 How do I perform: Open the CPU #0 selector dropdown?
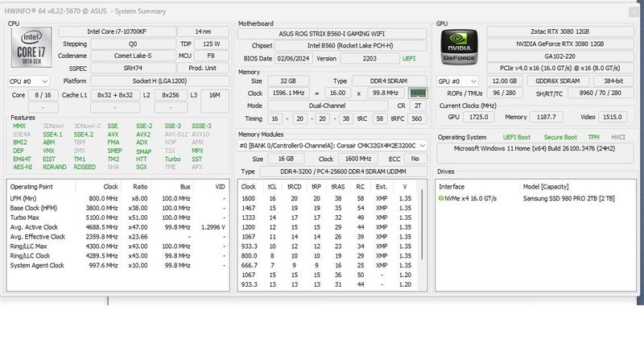point(28,81)
